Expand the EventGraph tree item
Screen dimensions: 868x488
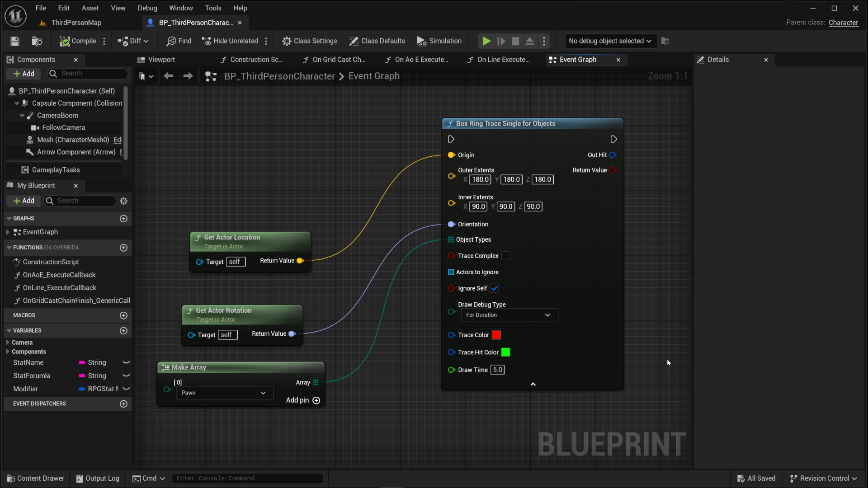[8, 232]
